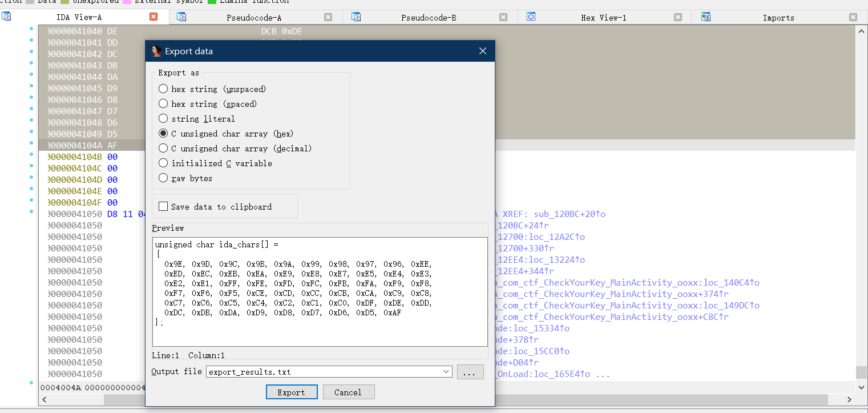The width and height of the screenshot is (868, 413).
Task: Close the Export data dialog with X
Action: [x=483, y=51]
